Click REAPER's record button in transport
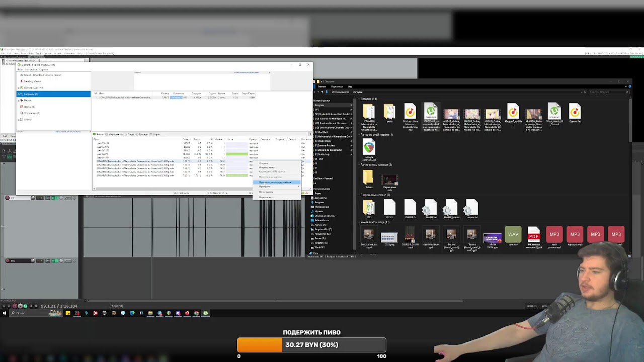 point(15,306)
